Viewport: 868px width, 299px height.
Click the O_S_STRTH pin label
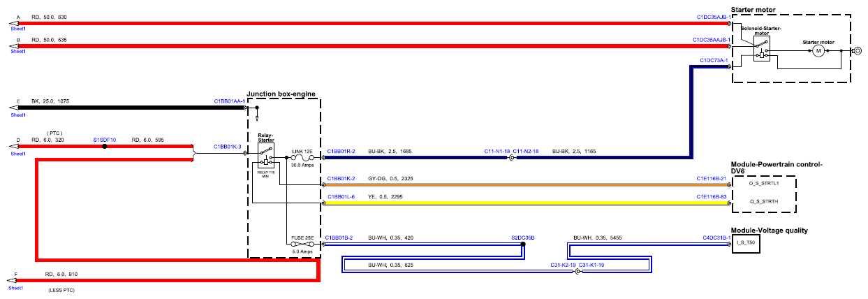[x=764, y=201]
